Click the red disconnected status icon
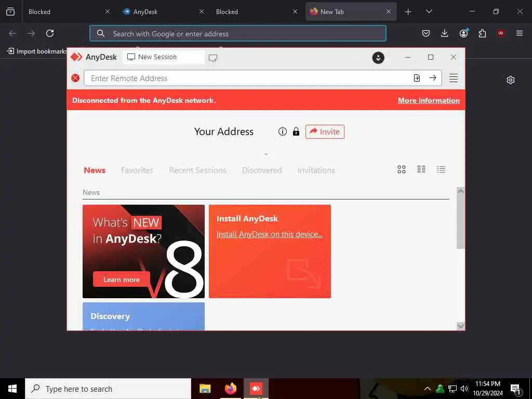The image size is (532, 399). (x=75, y=78)
